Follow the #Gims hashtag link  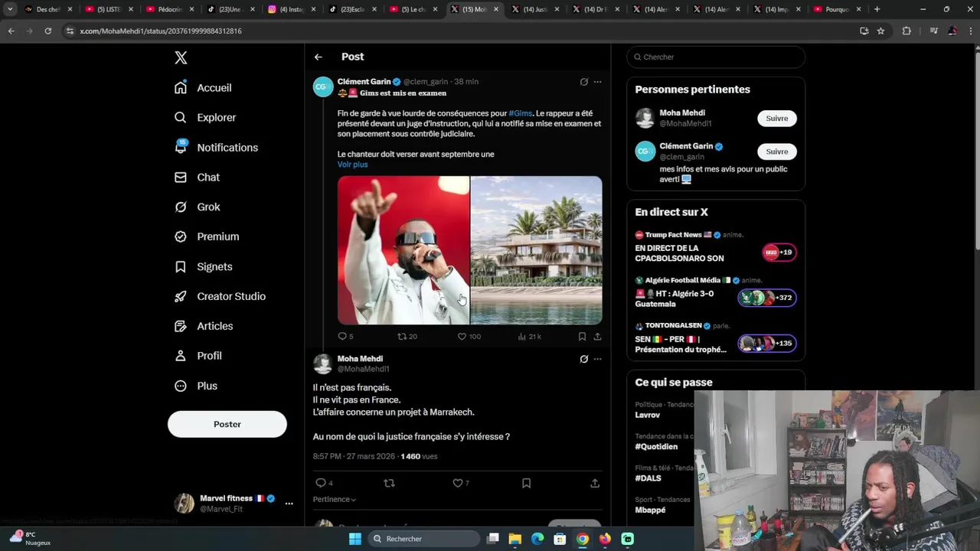(x=521, y=113)
